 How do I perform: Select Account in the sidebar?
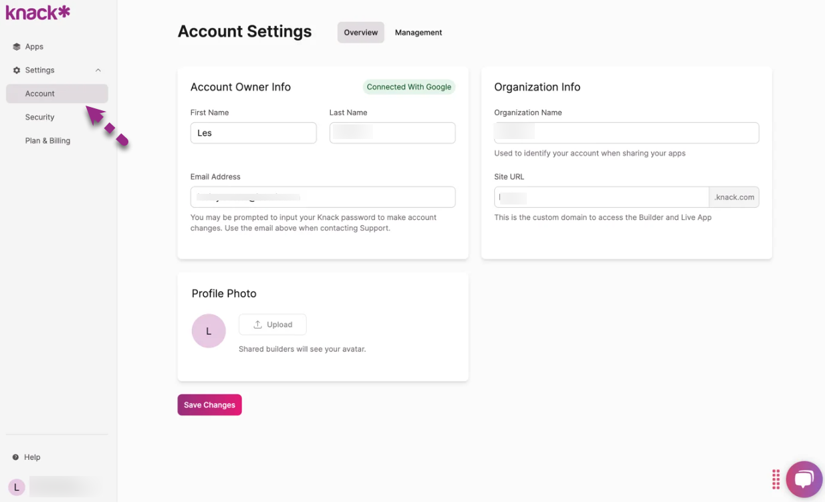(40, 94)
